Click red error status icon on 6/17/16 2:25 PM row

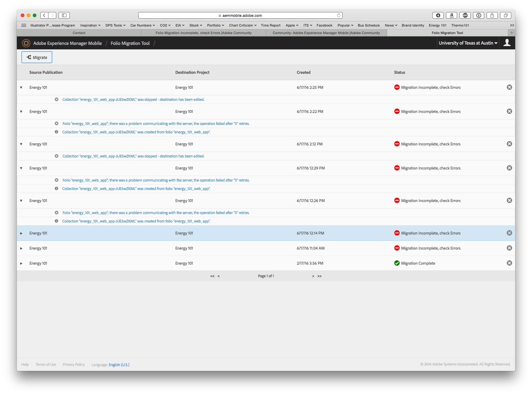(x=397, y=87)
